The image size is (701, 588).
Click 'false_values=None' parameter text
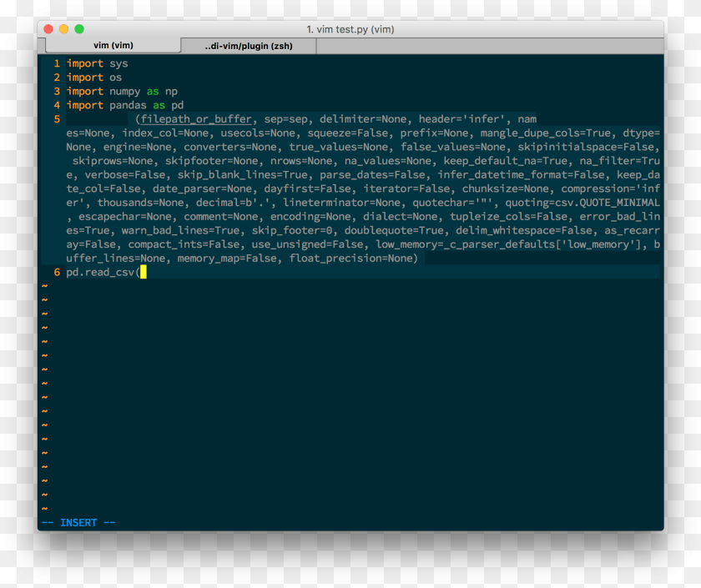(x=453, y=147)
